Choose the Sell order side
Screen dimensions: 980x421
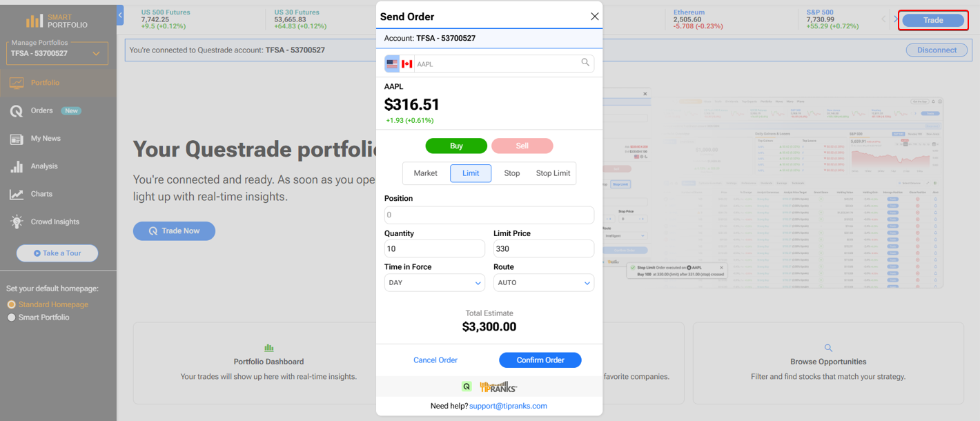tap(522, 146)
